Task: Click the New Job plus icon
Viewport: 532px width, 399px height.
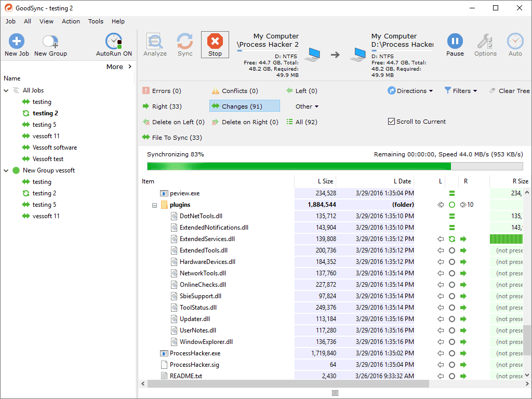Action: [x=16, y=42]
